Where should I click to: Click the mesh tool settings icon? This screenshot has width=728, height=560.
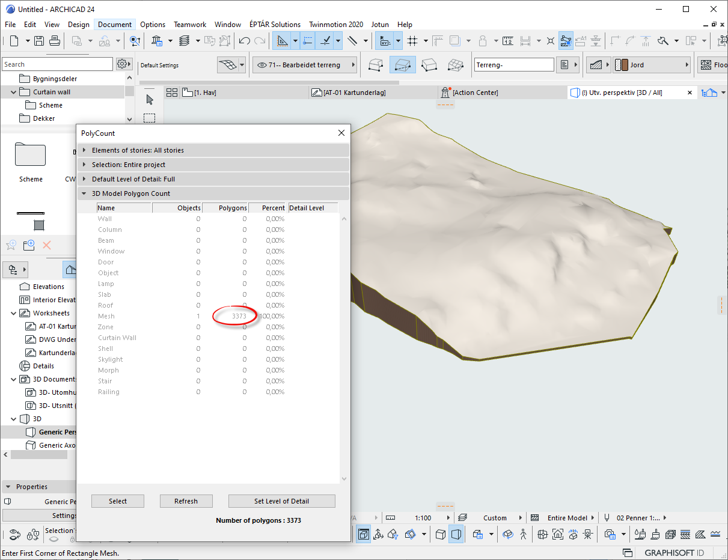(x=227, y=65)
